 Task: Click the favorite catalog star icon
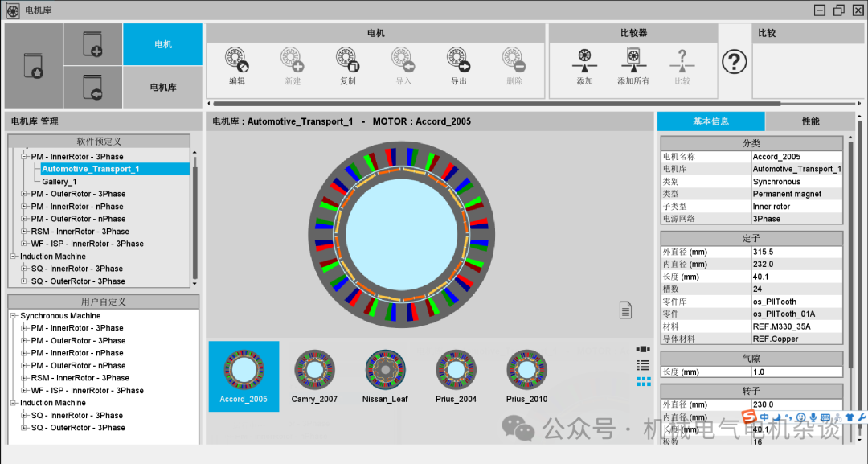[x=33, y=66]
